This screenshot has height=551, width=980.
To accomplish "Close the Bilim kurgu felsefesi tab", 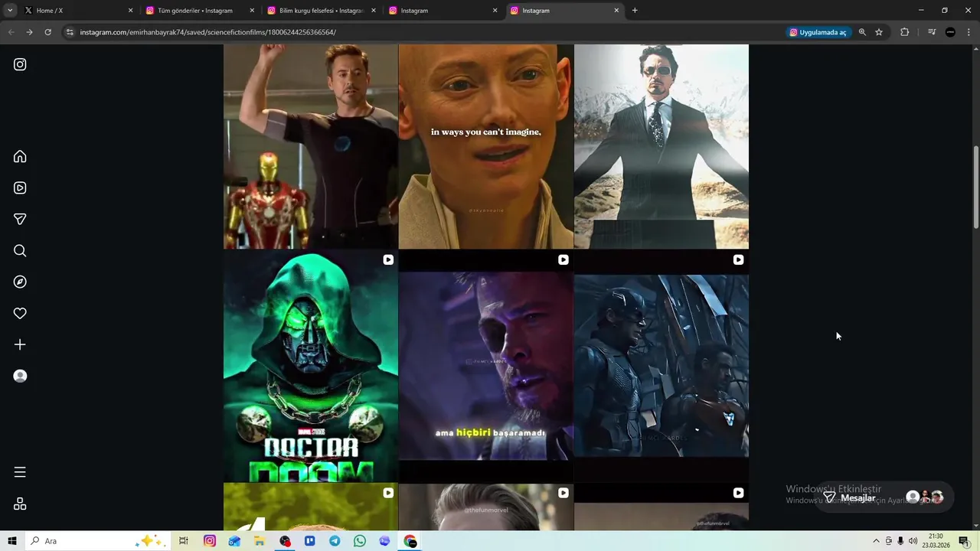I will (374, 11).
